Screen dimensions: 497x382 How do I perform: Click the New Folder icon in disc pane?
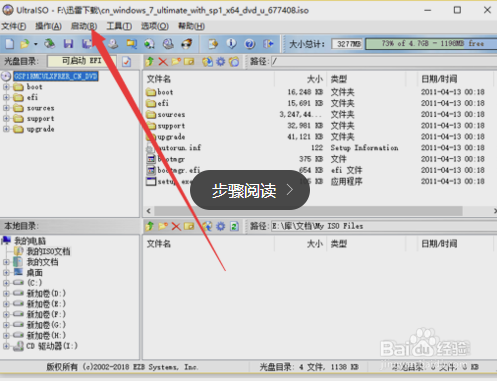coord(176,61)
